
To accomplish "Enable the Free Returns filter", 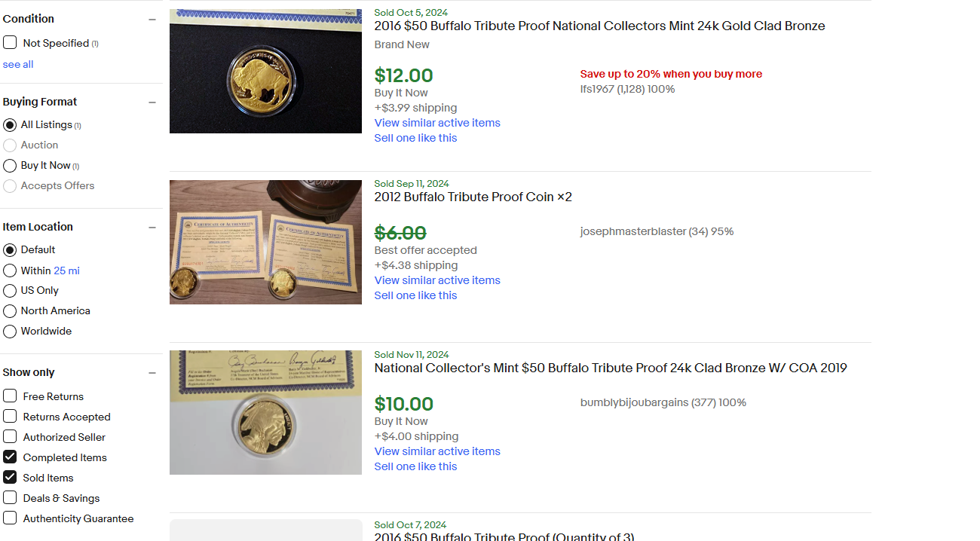I will pyautogui.click(x=10, y=396).
